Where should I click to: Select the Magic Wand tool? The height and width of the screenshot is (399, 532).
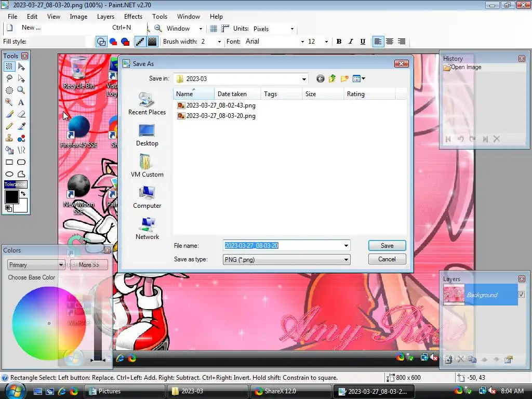coord(9,102)
